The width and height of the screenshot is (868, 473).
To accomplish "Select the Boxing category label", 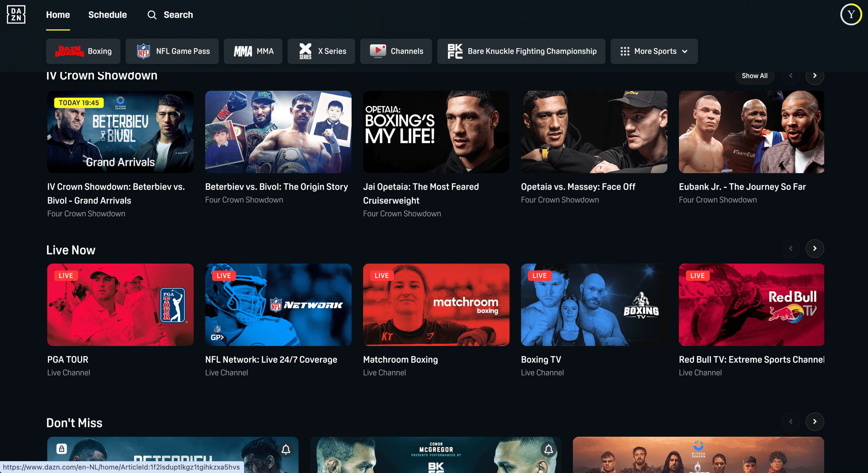I will [x=99, y=51].
